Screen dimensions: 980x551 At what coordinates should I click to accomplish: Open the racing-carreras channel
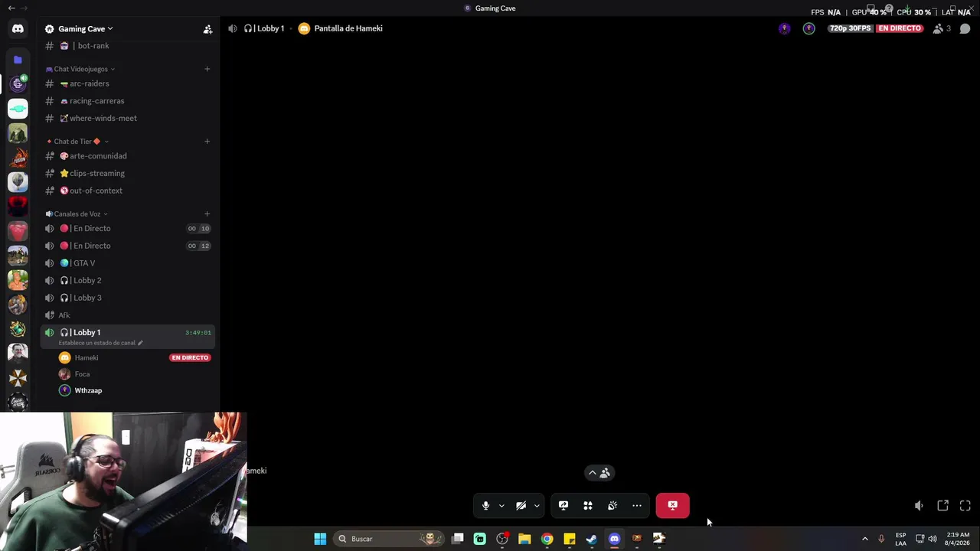click(128, 101)
